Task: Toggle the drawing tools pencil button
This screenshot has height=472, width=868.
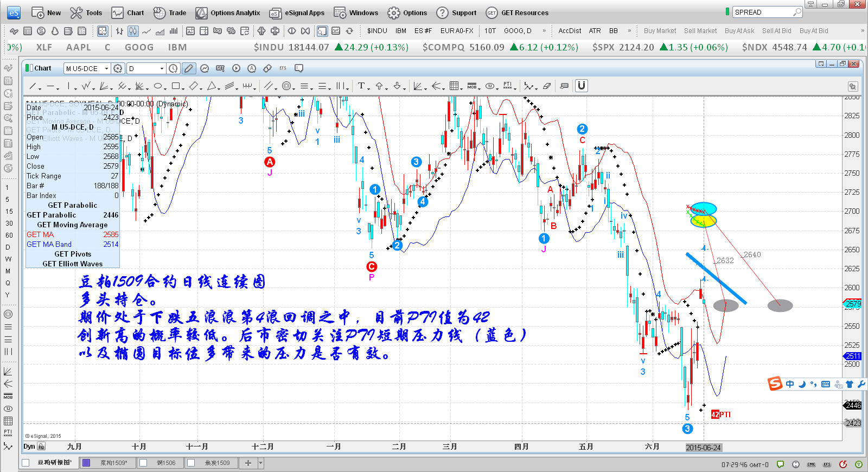Action: coord(188,68)
